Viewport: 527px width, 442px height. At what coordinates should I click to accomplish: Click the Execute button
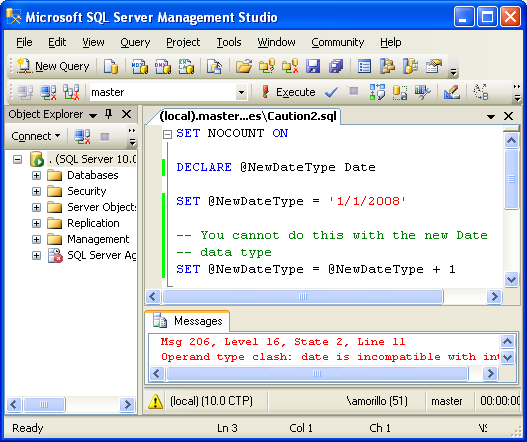coord(289,92)
